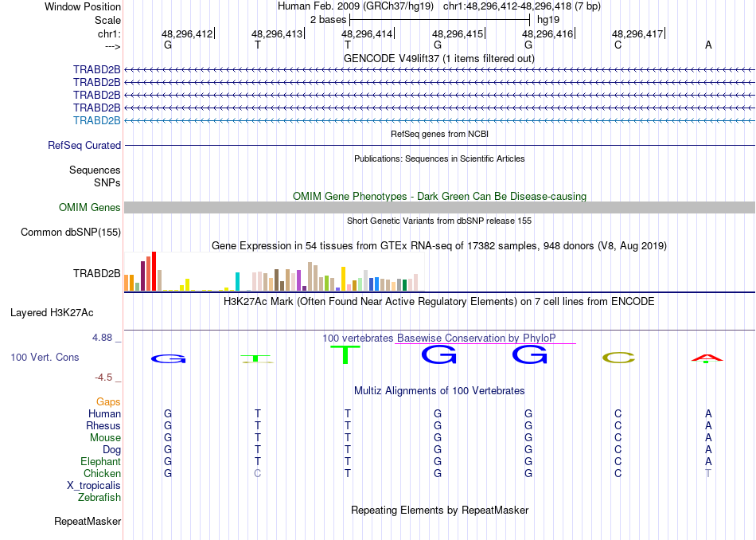Click the Scale track label
Screen dimensions: 756x540
107,20
